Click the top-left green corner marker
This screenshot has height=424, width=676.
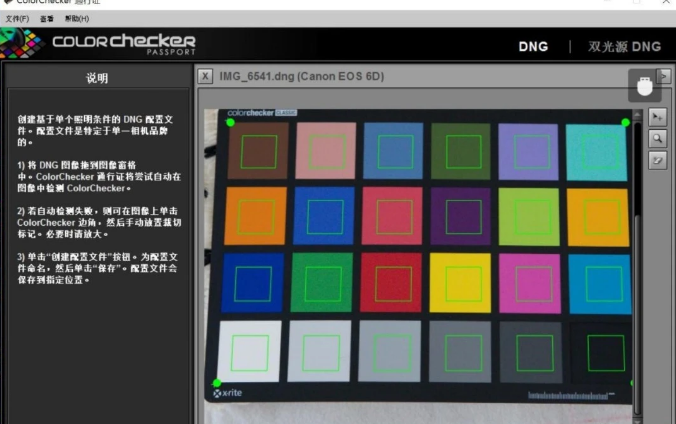click(230, 122)
